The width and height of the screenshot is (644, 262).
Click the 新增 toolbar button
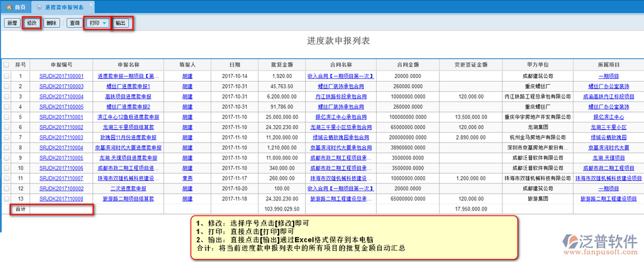(12, 23)
